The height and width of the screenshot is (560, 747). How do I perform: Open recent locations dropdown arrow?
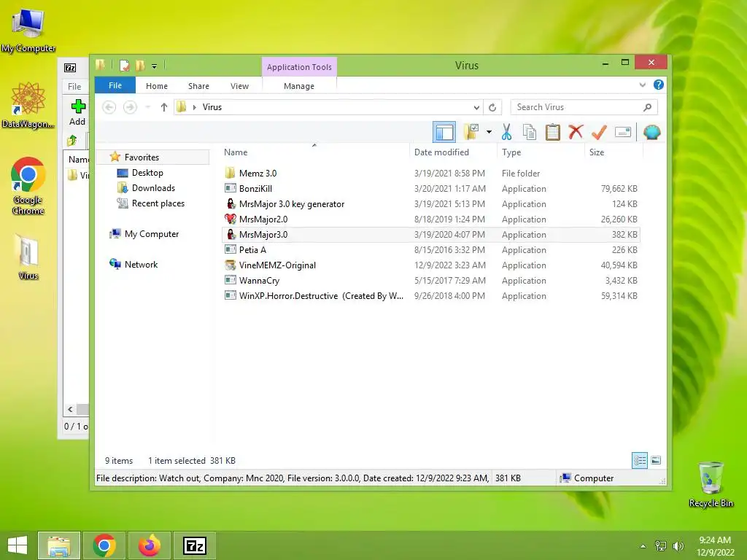147,107
